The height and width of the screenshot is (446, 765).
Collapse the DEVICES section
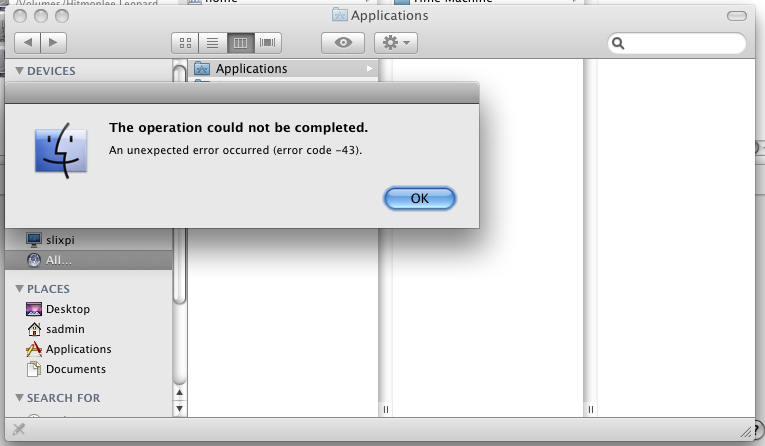click(20, 71)
